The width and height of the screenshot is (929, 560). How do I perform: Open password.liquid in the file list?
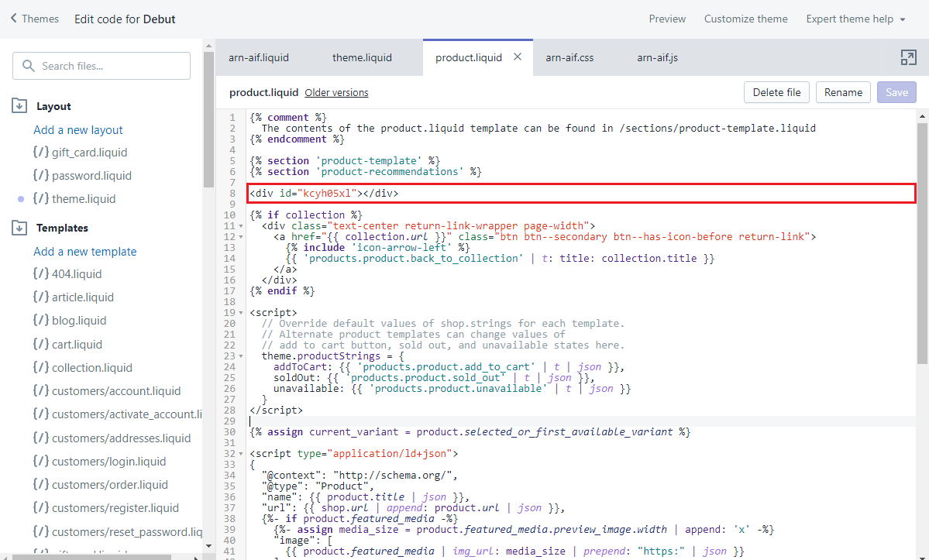coord(92,175)
